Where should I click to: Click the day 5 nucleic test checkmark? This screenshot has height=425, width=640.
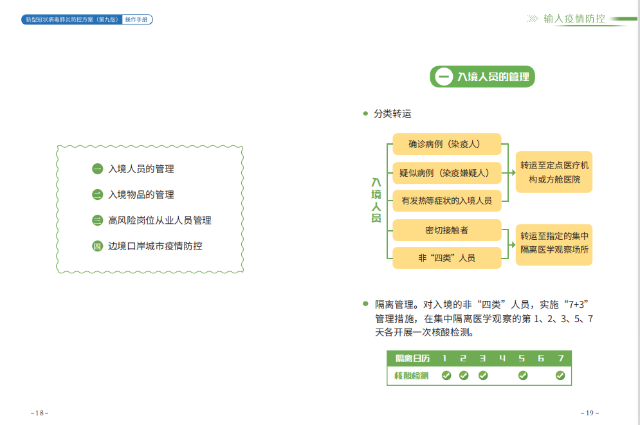(522, 376)
